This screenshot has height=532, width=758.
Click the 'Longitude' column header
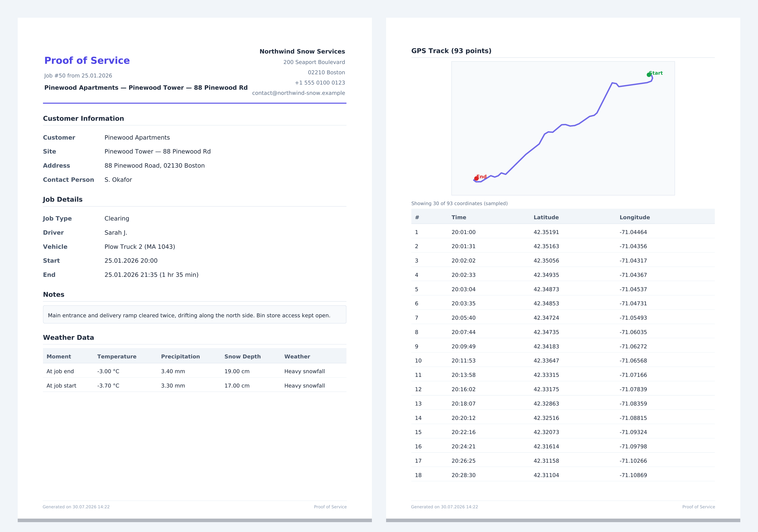[x=635, y=218]
